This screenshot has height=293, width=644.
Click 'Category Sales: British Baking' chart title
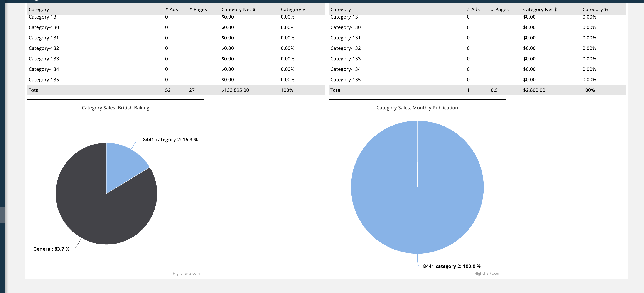pos(116,108)
